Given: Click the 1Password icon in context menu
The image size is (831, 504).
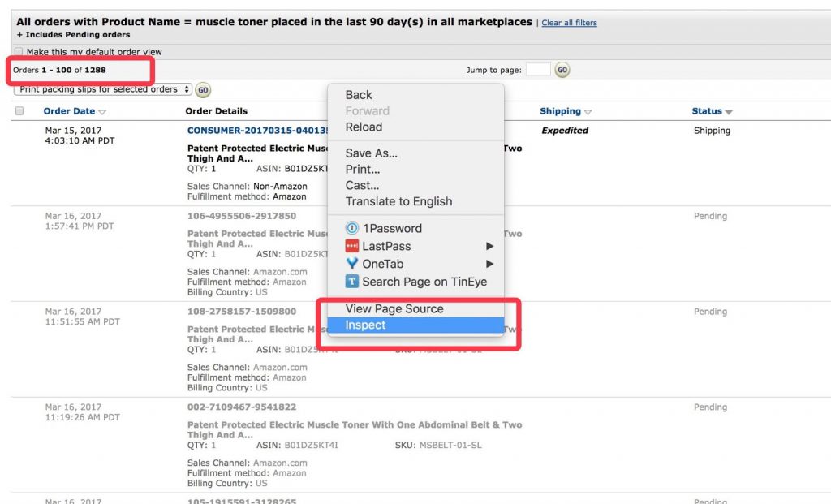Looking at the screenshot, I should [x=351, y=229].
